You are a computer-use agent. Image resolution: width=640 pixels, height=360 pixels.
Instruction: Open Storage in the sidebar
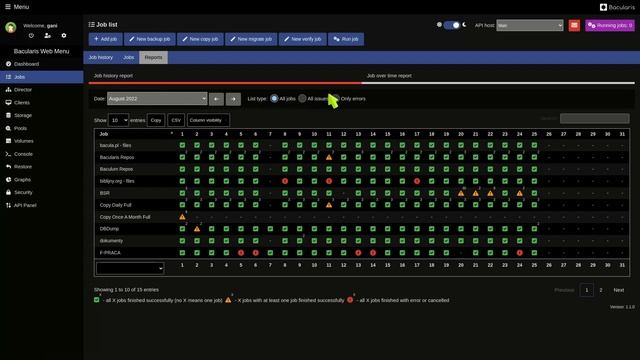(42, 116)
